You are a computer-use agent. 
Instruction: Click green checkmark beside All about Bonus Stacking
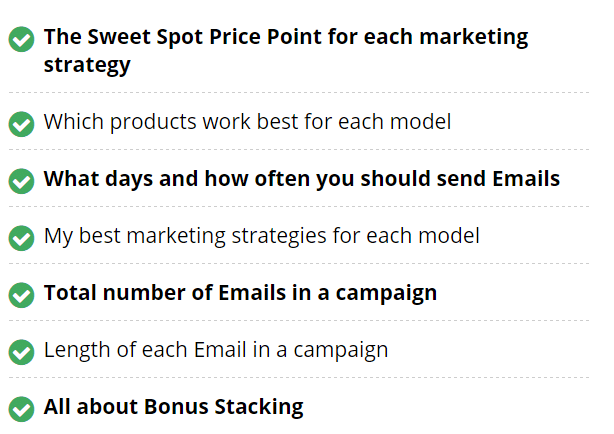[22, 409]
